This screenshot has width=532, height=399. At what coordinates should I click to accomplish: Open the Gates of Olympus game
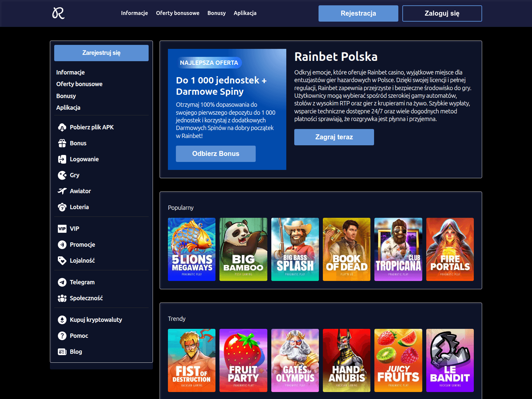click(x=295, y=360)
